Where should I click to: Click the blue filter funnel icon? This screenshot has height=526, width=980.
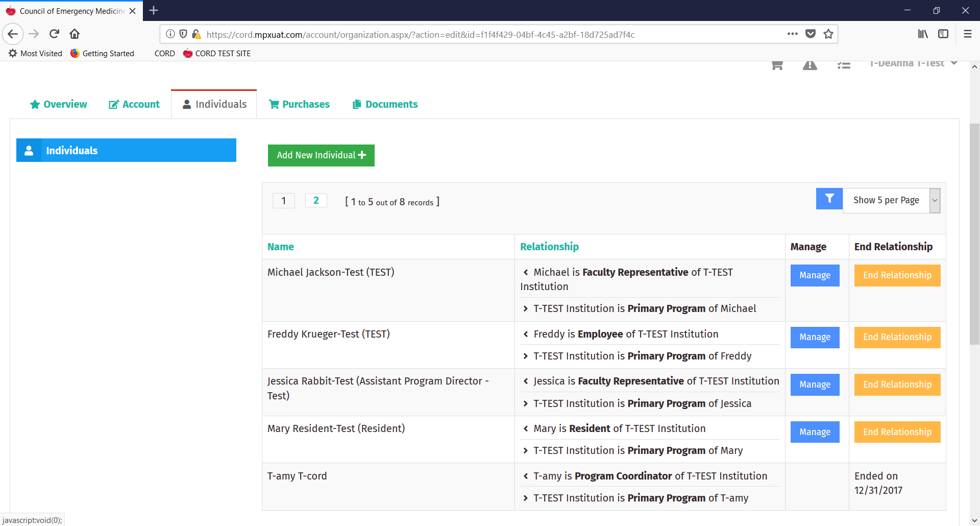point(829,199)
